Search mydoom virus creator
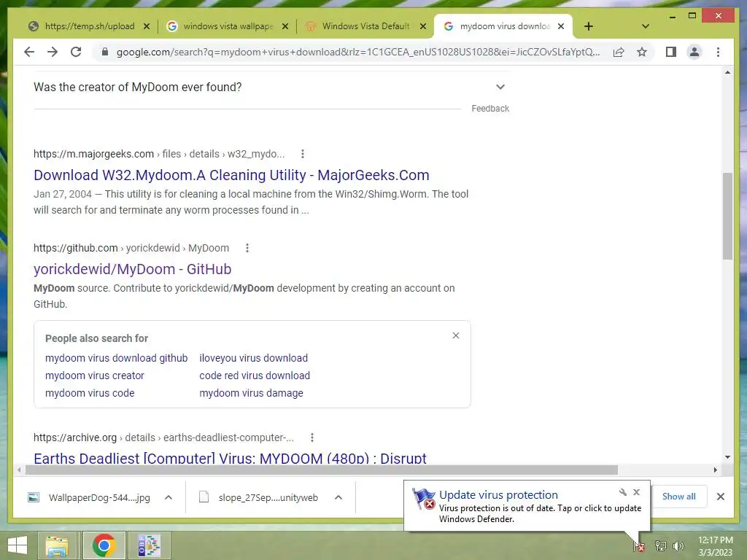Image resolution: width=747 pixels, height=560 pixels. [94, 376]
